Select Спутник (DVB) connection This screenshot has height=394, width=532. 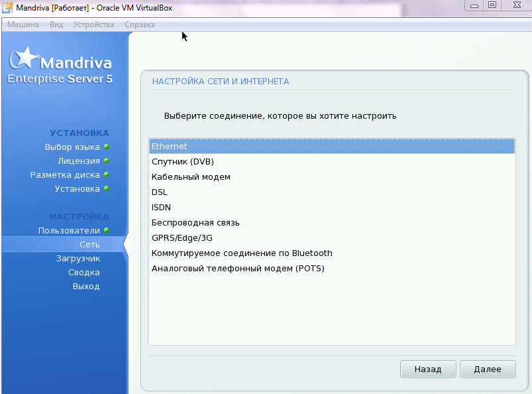pos(332,161)
